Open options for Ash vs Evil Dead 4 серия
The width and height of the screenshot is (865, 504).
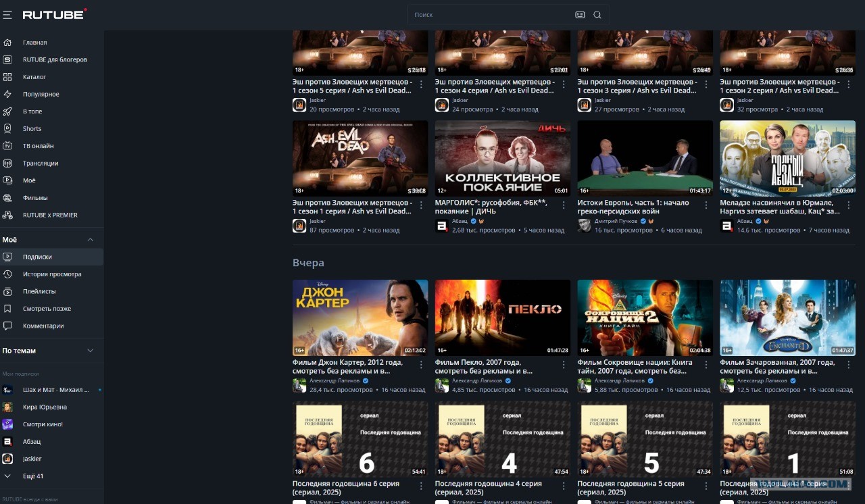click(564, 84)
